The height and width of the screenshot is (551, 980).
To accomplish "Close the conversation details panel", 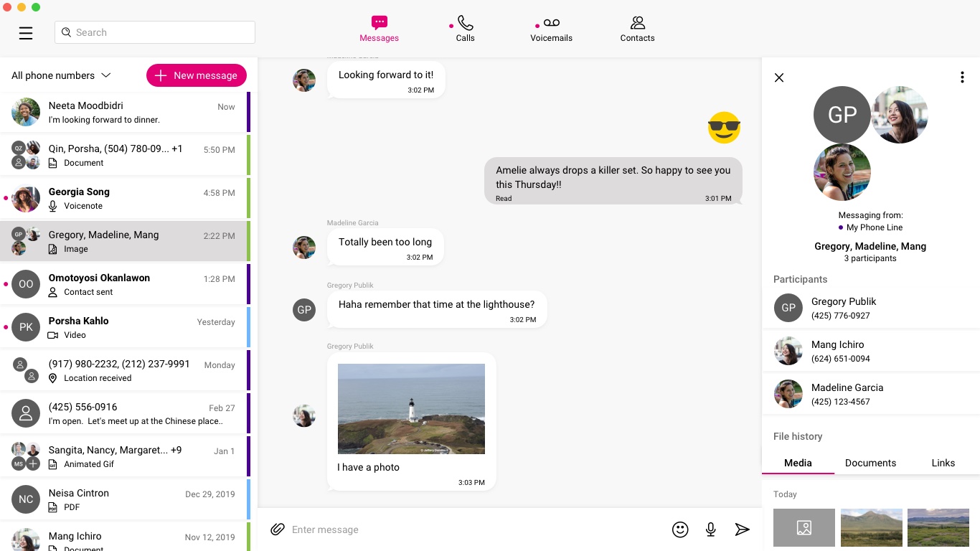I will coord(779,77).
